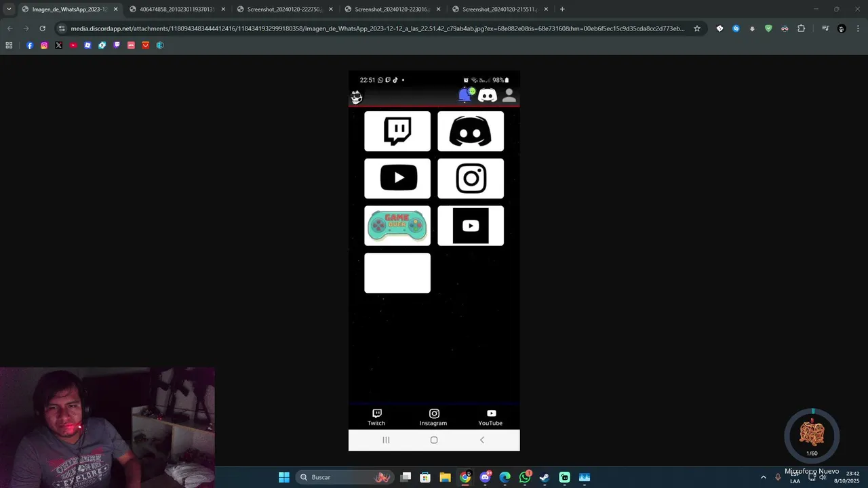Tap Instagram in the phone bottom navigation
The image size is (868, 488).
pos(433,418)
